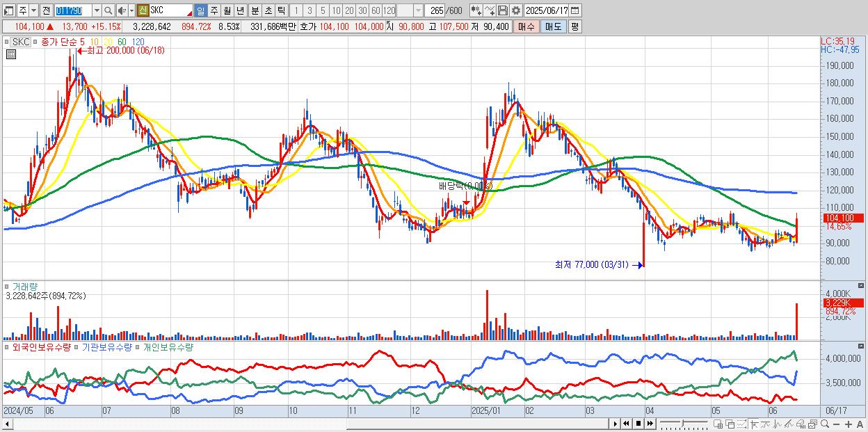This screenshot has height=432, width=868.
Task: Click the date field 2025/06/17
Action: point(546,10)
